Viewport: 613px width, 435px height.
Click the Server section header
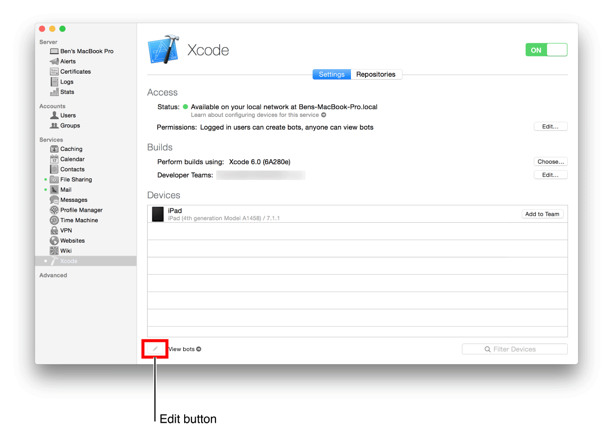coord(48,42)
